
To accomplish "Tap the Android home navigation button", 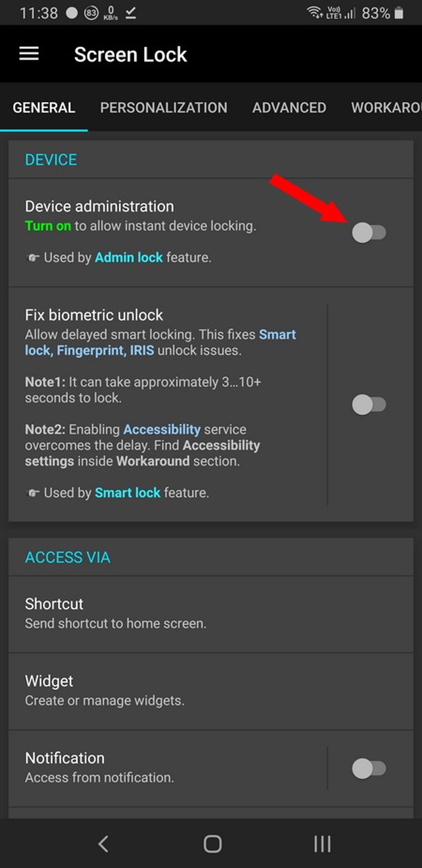I will [x=212, y=843].
